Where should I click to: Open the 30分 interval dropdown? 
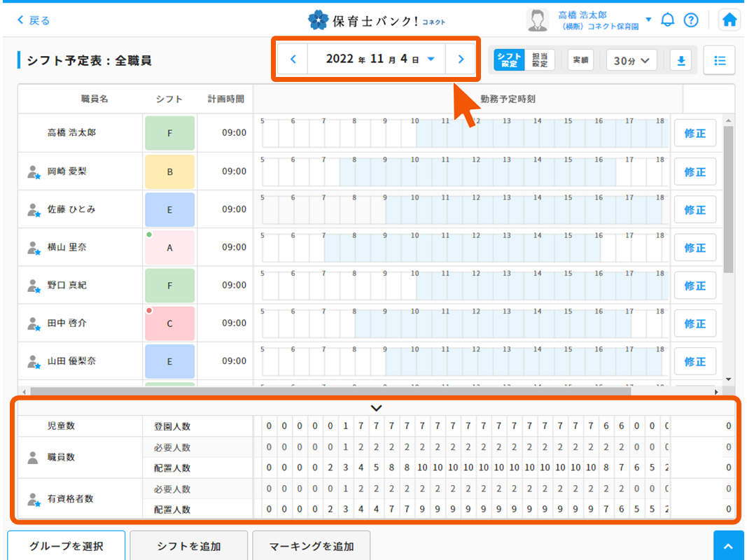click(x=631, y=61)
